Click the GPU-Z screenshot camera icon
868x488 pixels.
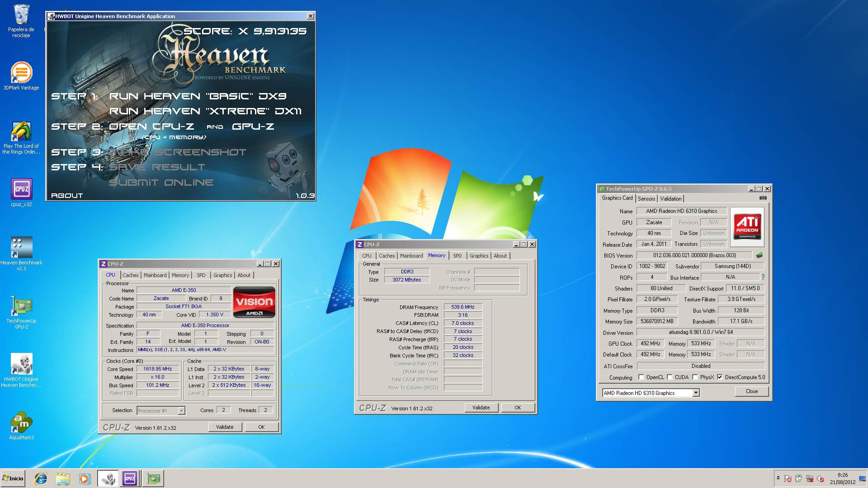[x=763, y=198]
